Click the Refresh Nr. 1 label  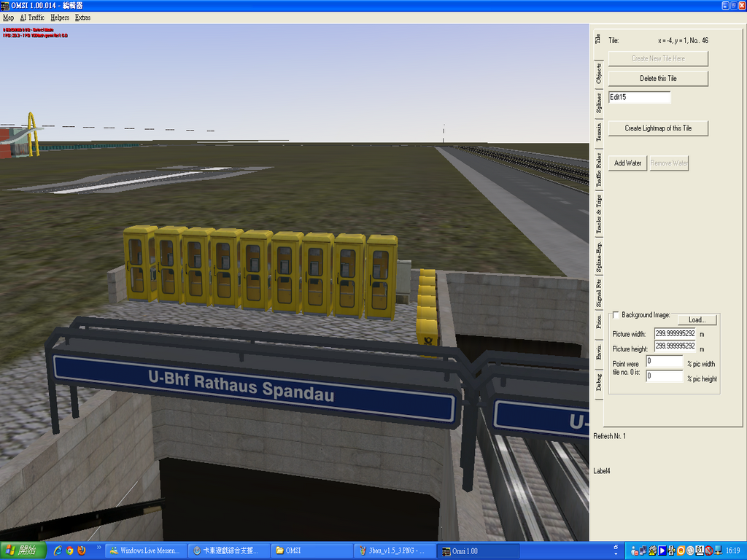coord(609,436)
